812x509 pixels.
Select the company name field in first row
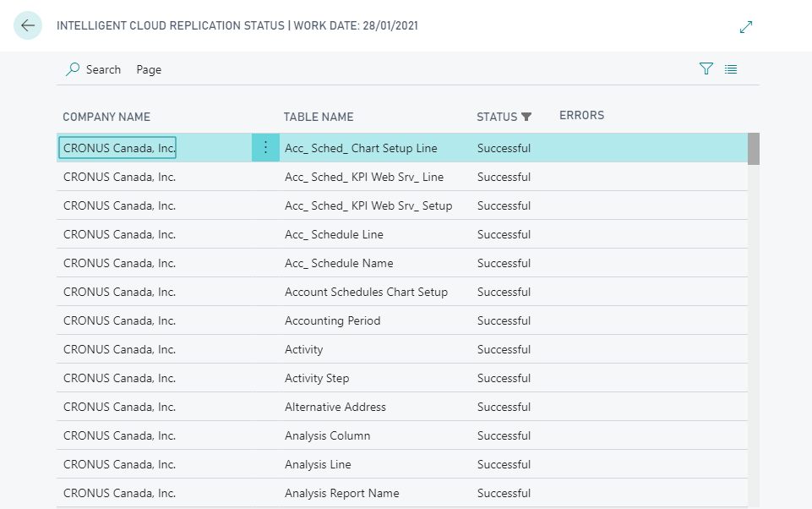[118, 148]
